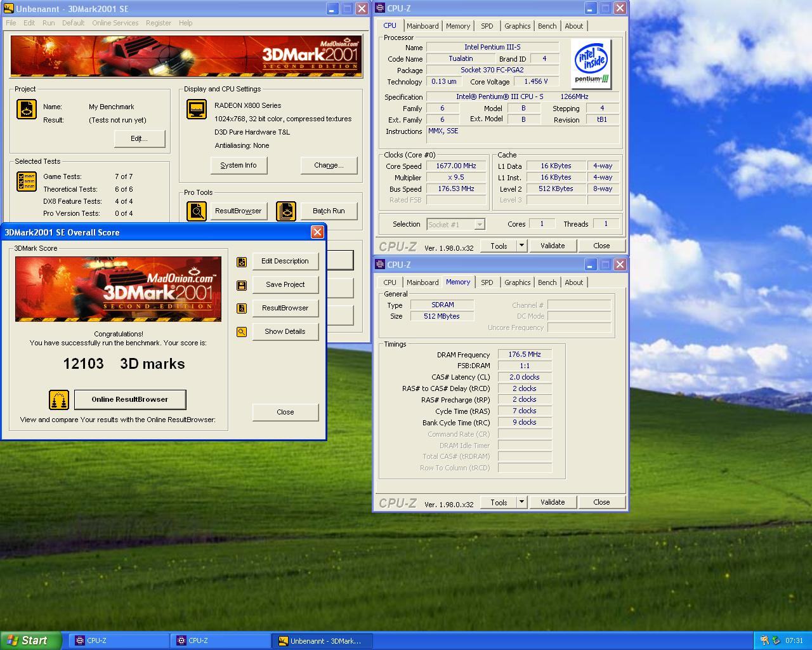Click the lower CPU-Z title bar icon

pos(380,265)
